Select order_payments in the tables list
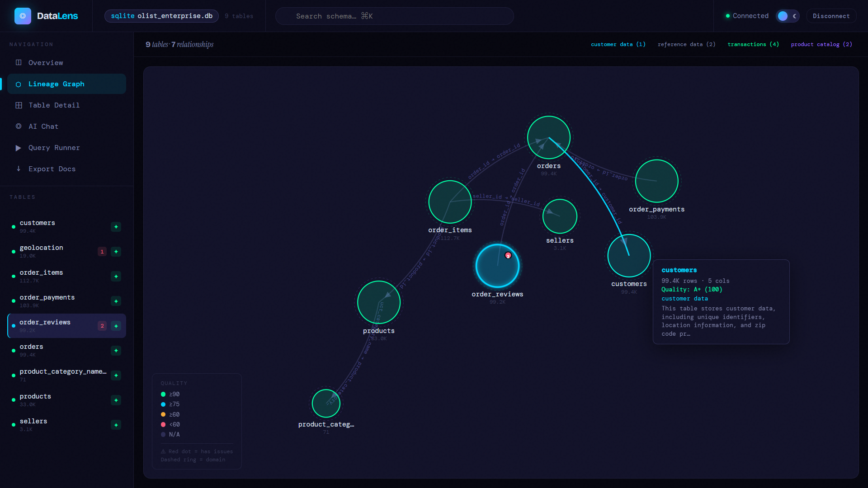 point(66,301)
